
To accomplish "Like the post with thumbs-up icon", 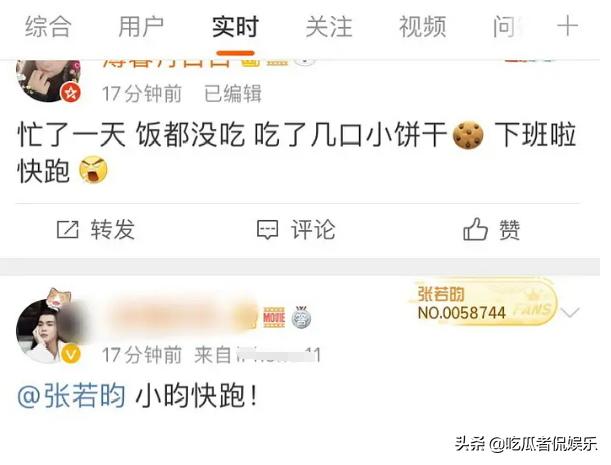I will pos(475,229).
